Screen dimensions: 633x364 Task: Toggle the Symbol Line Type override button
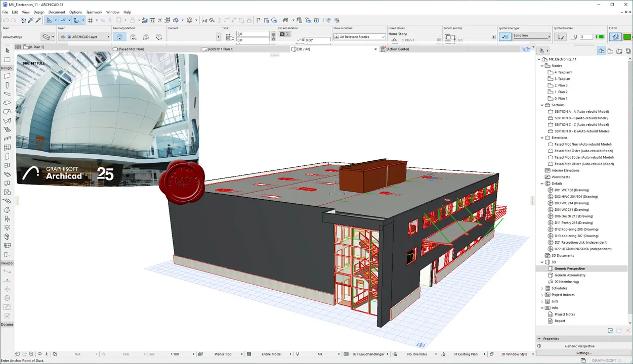[x=504, y=37]
